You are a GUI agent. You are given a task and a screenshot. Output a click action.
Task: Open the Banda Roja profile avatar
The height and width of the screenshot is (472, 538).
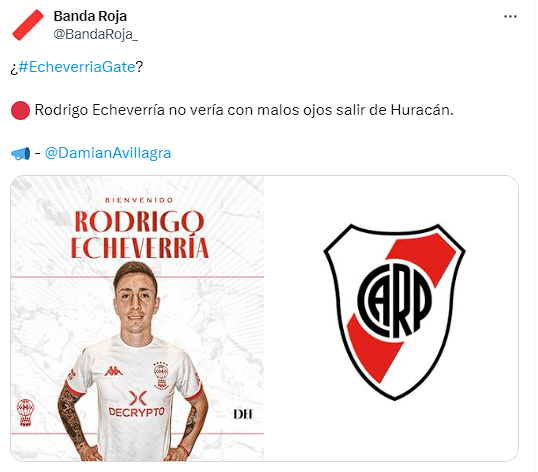coord(28,25)
